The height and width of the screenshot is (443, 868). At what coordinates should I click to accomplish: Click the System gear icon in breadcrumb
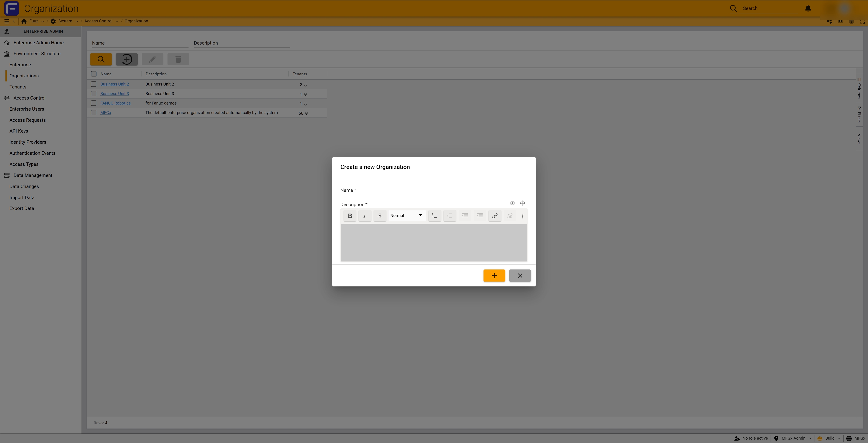pos(53,21)
